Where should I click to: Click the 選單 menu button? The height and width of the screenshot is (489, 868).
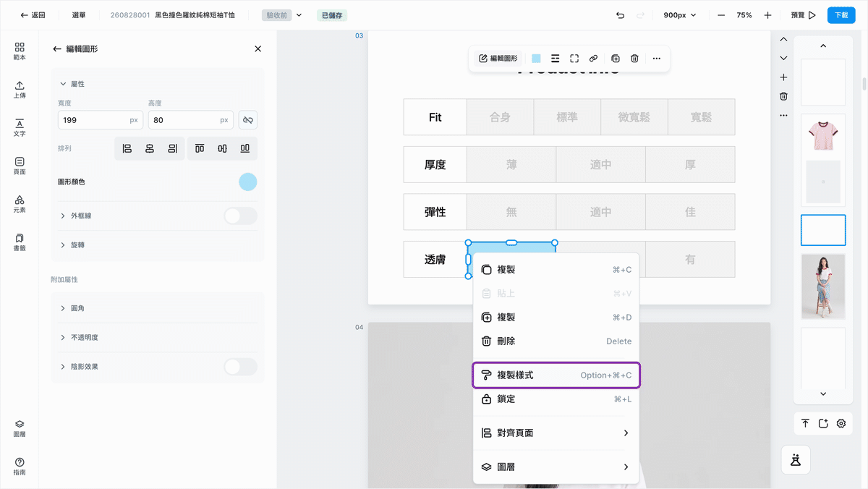point(79,15)
